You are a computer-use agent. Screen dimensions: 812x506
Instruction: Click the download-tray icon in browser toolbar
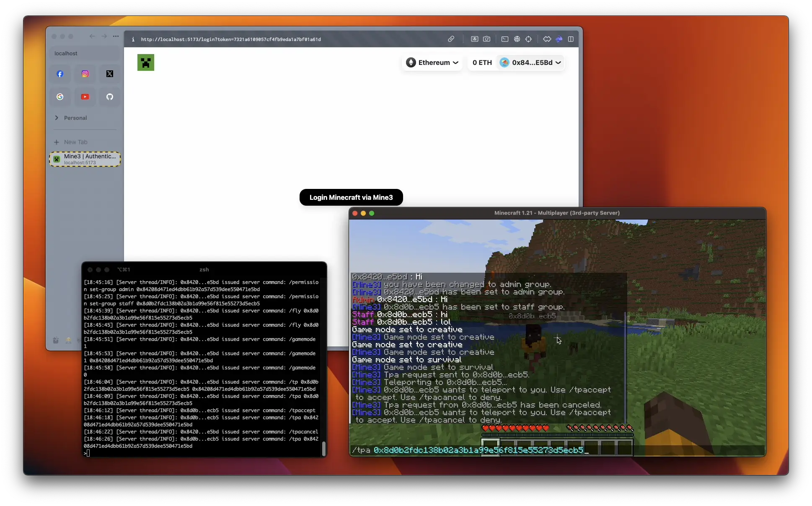point(474,39)
